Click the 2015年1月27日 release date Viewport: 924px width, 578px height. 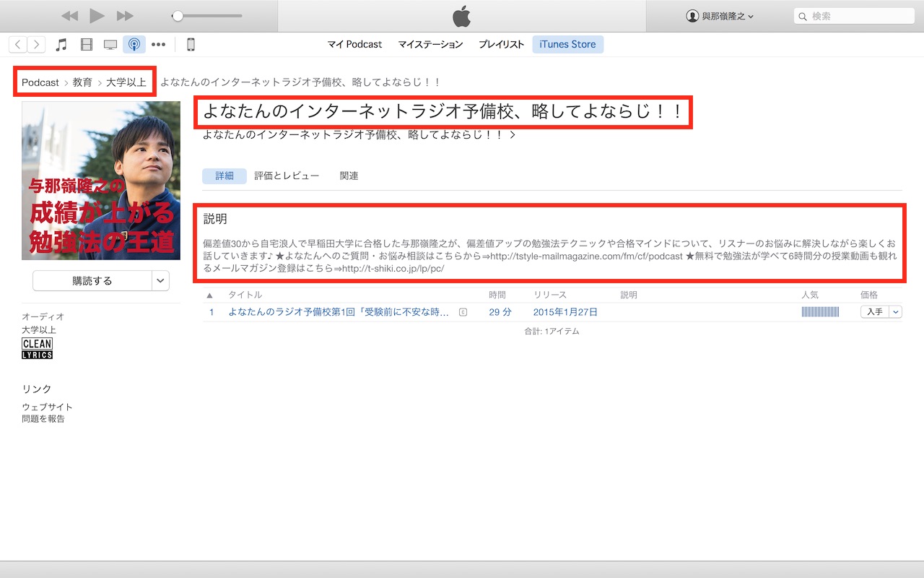click(565, 312)
